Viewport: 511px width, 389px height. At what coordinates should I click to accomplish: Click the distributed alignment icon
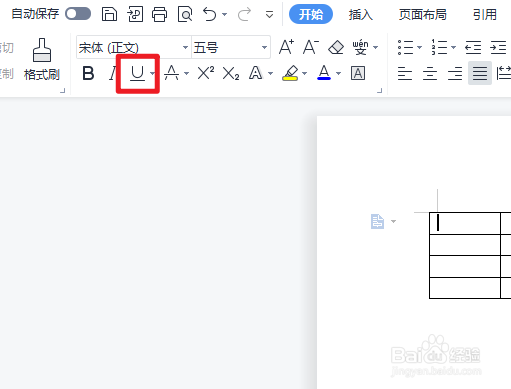504,73
